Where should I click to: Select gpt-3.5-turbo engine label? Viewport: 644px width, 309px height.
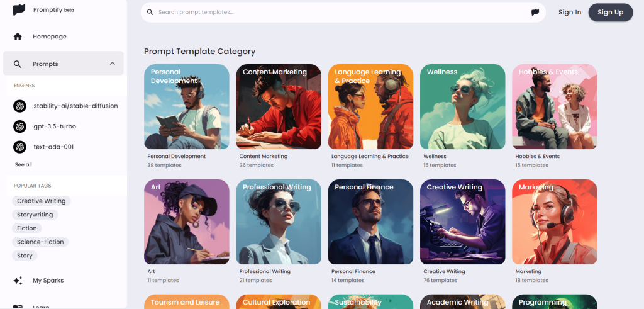click(55, 126)
